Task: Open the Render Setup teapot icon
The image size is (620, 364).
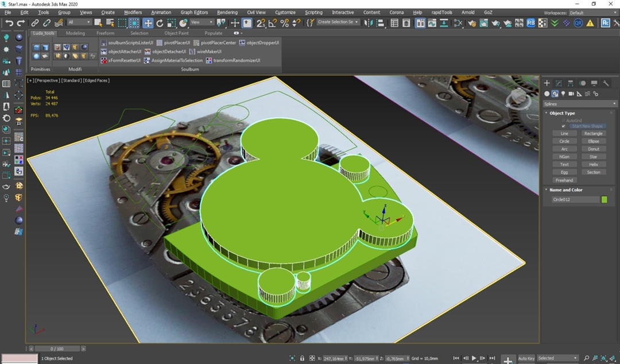Action: tap(472, 23)
